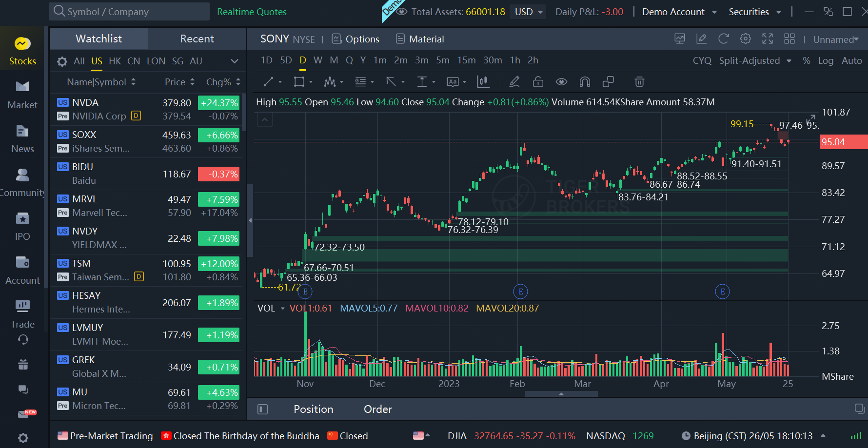Viewport: 868px width, 448px height.
Task: Select the magnet snap tool
Action: click(585, 82)
